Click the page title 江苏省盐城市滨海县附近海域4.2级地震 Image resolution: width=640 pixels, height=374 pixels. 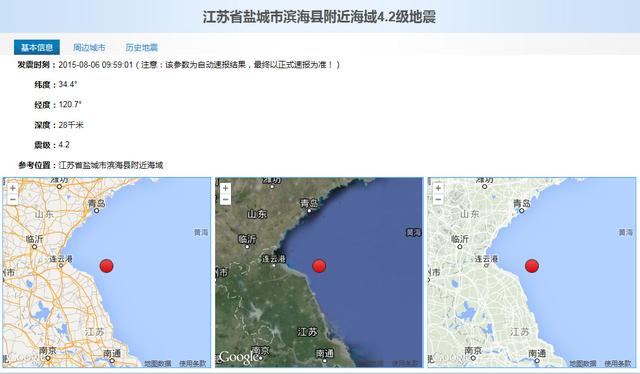[x=319, y=17]
